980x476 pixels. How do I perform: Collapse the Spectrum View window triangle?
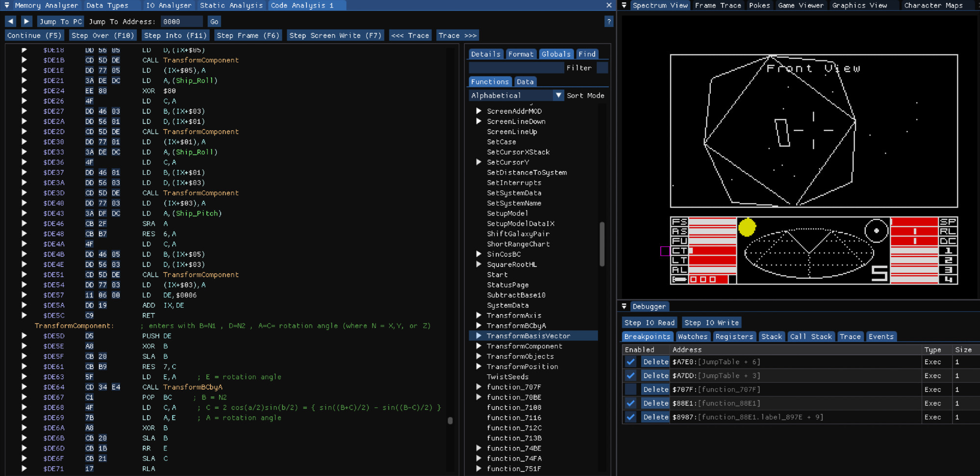(x=624, y=5)
